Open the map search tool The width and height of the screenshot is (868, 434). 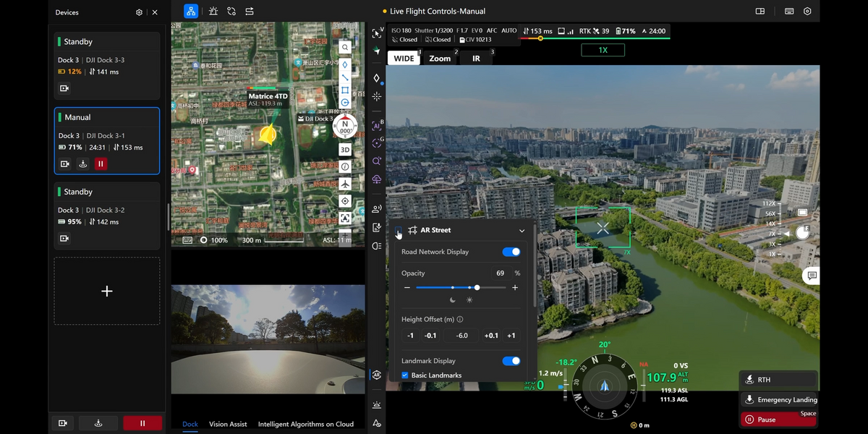pyautogui.click(x=345, y=48)
